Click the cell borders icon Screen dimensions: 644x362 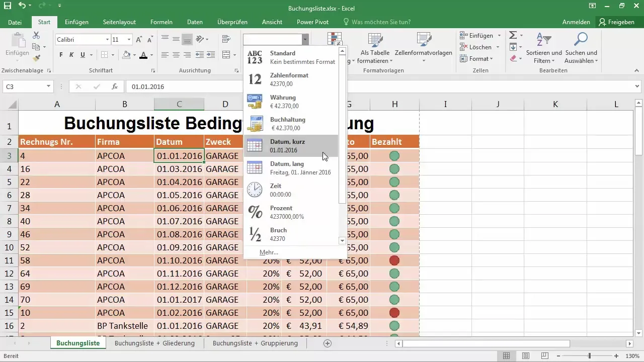104,55
